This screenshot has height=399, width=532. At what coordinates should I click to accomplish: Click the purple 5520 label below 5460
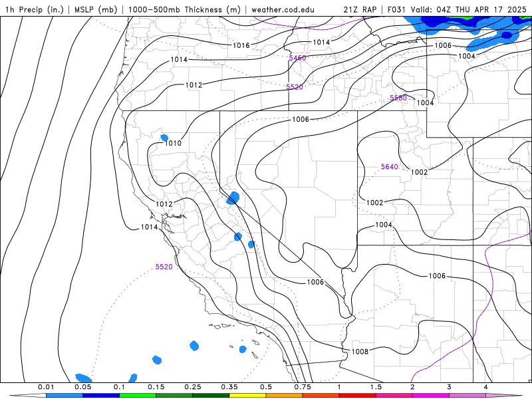coord(295,87)
